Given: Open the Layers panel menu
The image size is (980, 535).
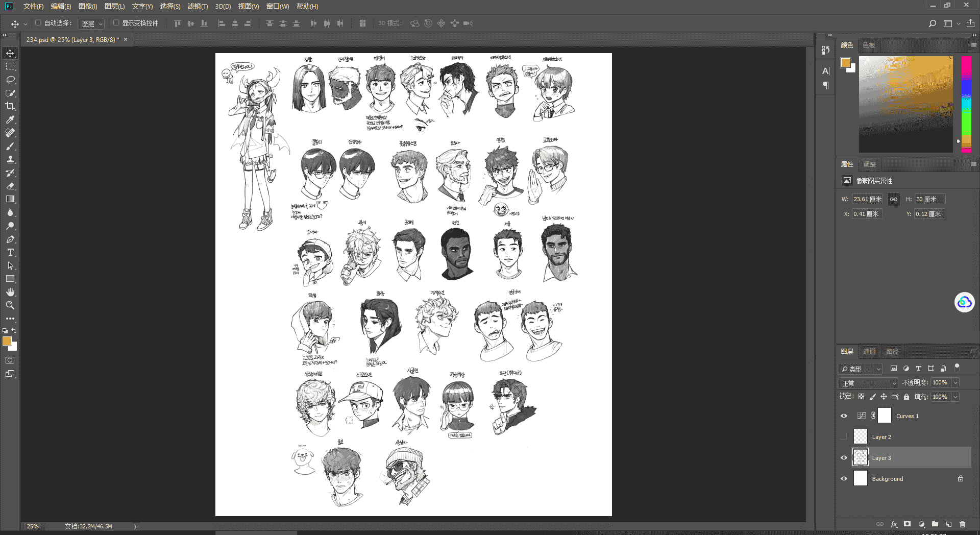Looking at the screenshot, I should 973,352.
